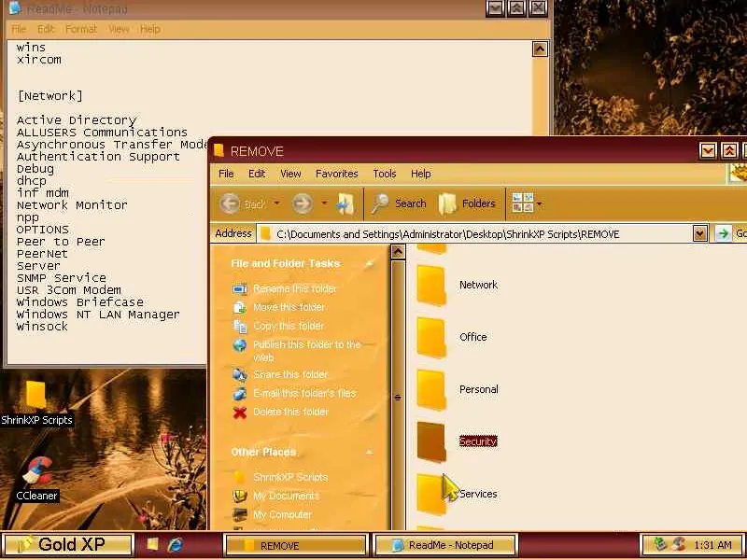
Task: Go up one folder level icon
Action: (345, 203)
